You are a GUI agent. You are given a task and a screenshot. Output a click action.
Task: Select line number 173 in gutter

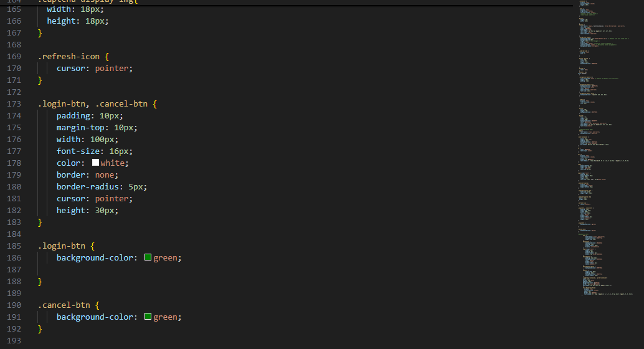tap(14, 104)
